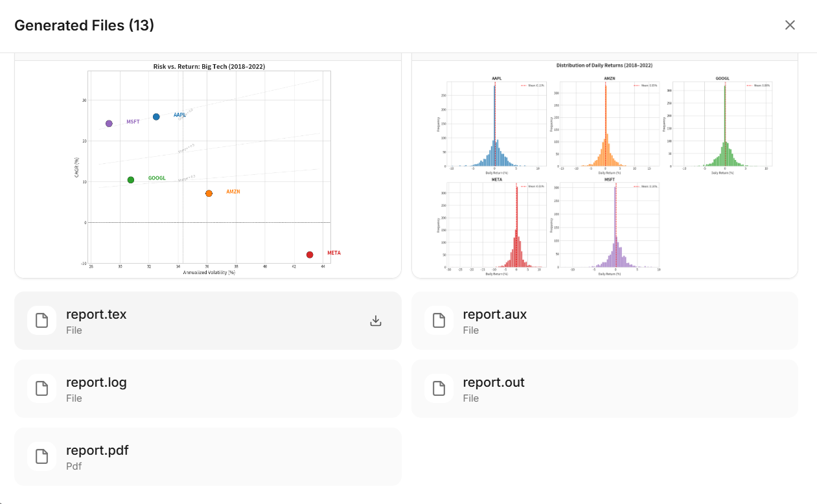The image size is (817, 504).
Task: Click the META data point on scatter chart
Action: click(310, 255)
